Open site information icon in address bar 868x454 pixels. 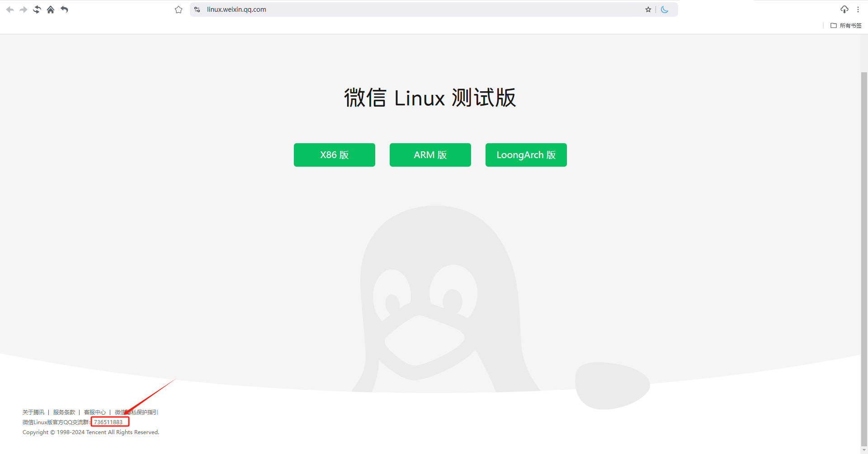click(197, 9)
